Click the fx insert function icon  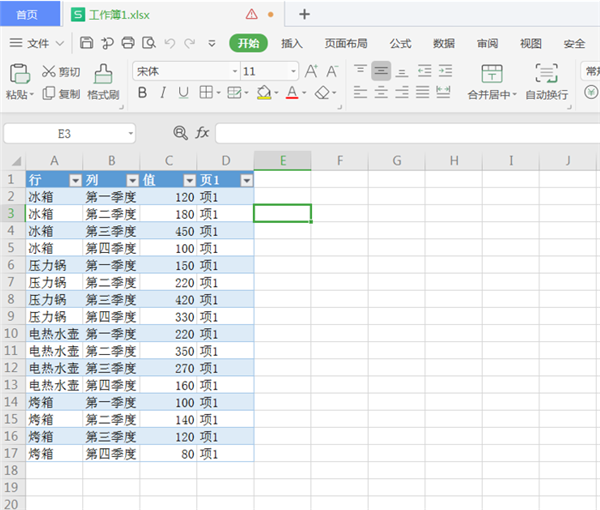coord(202,133)
